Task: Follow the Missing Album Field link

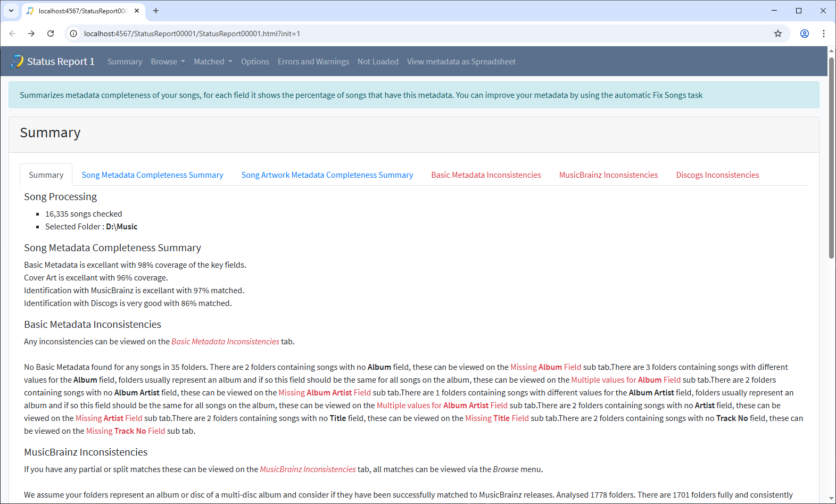Action: (x=545, y=367)
